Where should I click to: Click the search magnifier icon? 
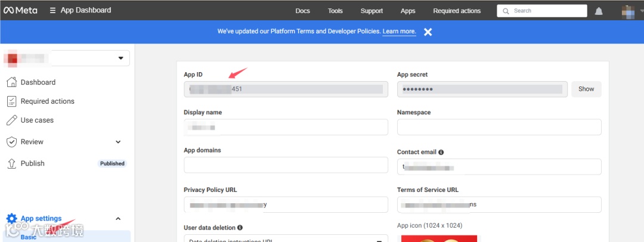pyautogui.click(x=506, y=11)
